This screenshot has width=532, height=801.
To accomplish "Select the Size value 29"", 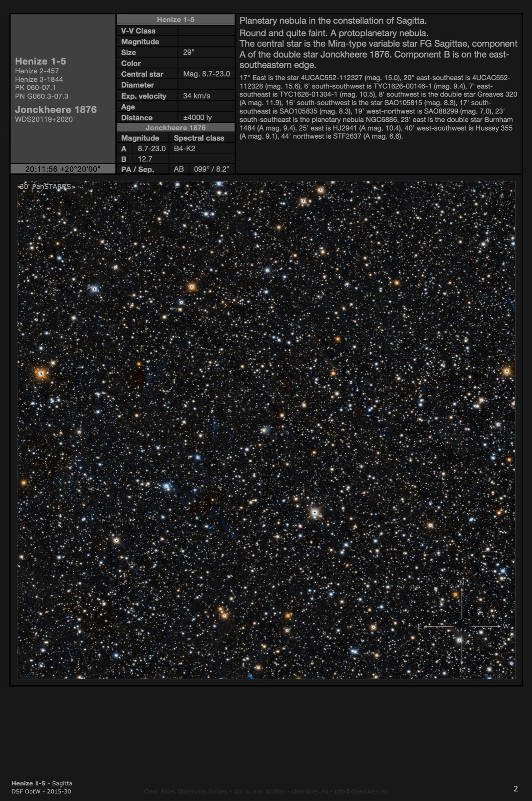I will (x=189, y=52).
